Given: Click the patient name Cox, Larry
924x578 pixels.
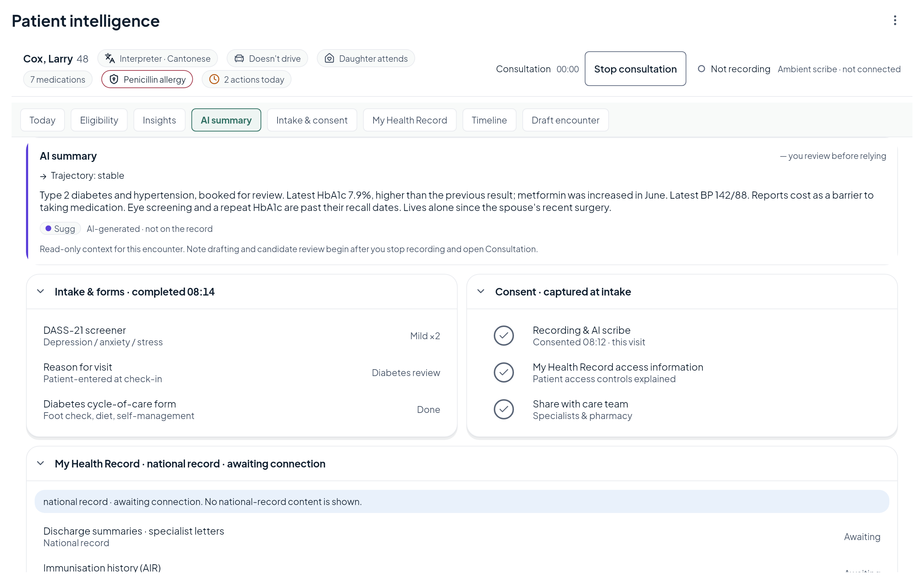Looking at the screenshot, I should tap(48, 59).
